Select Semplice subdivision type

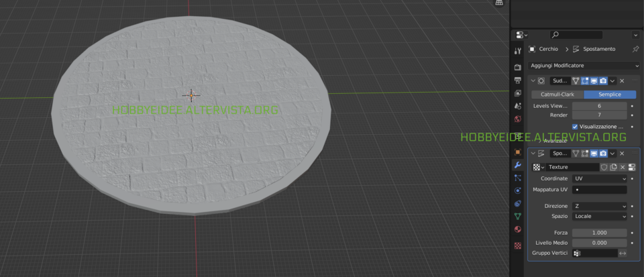click(610, 95)
